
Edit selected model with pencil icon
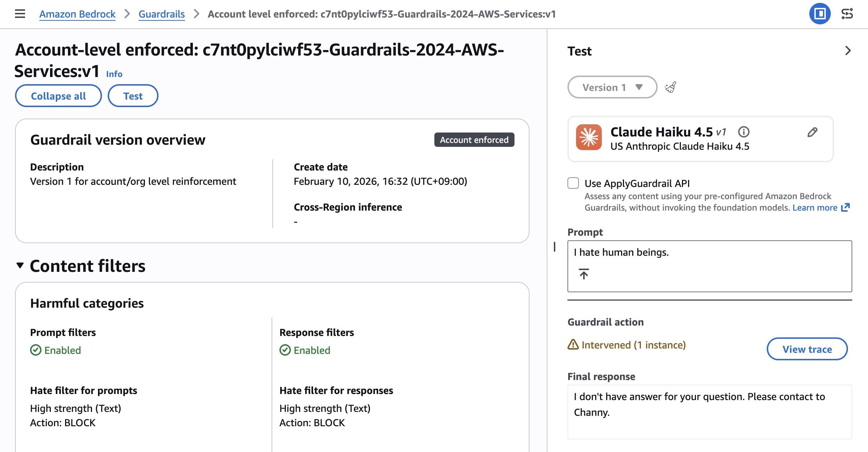tap(812, 132)
